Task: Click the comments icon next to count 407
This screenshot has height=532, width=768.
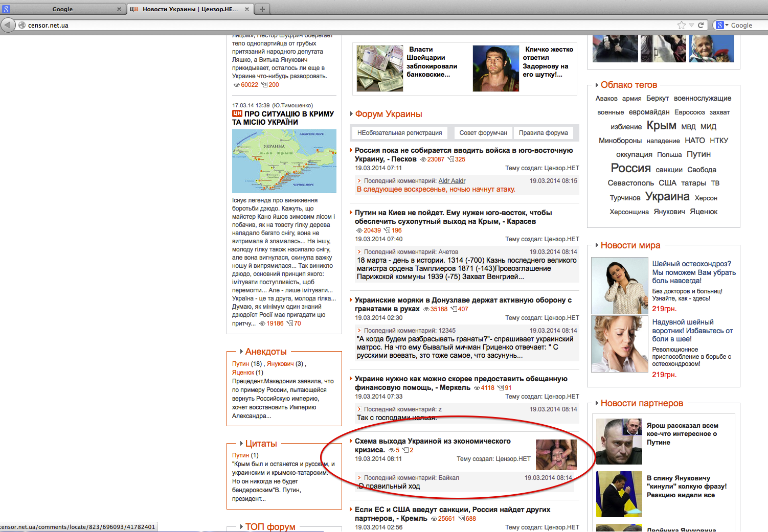Action: [x=454, y=309]
